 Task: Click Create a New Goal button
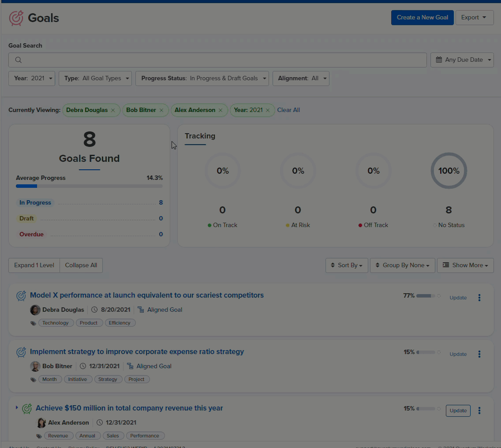[422, 18]
